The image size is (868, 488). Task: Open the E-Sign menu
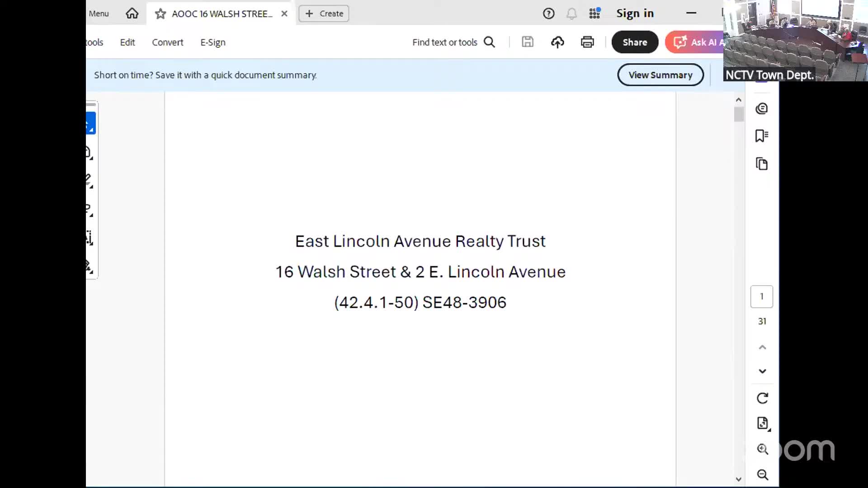click(x=213, y=42)
